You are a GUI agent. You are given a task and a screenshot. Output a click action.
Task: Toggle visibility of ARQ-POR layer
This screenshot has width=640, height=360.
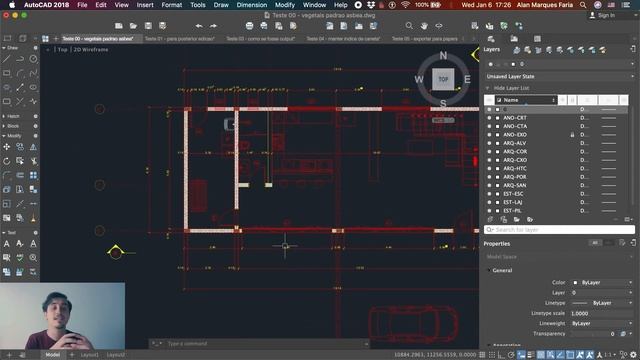pos(489,177)
